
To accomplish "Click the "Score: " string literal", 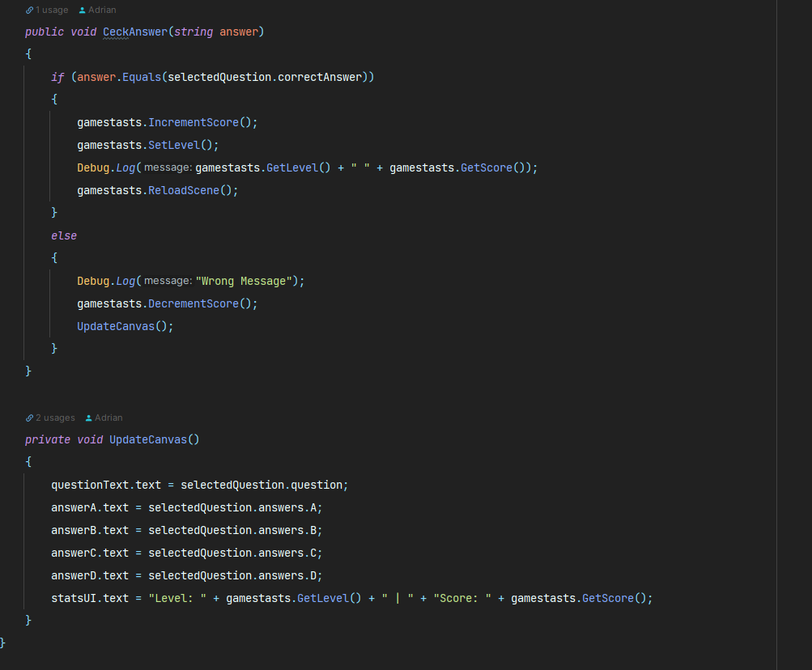I will click(x=462, y=598).
